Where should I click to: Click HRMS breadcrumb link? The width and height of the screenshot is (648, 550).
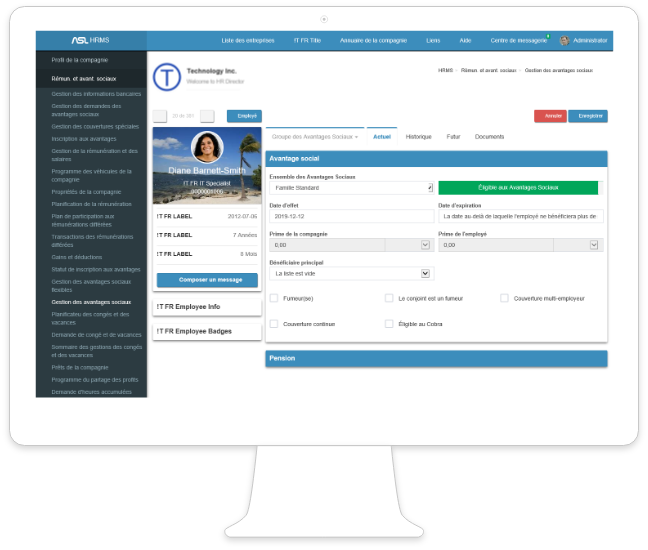(x=445, y=70)
